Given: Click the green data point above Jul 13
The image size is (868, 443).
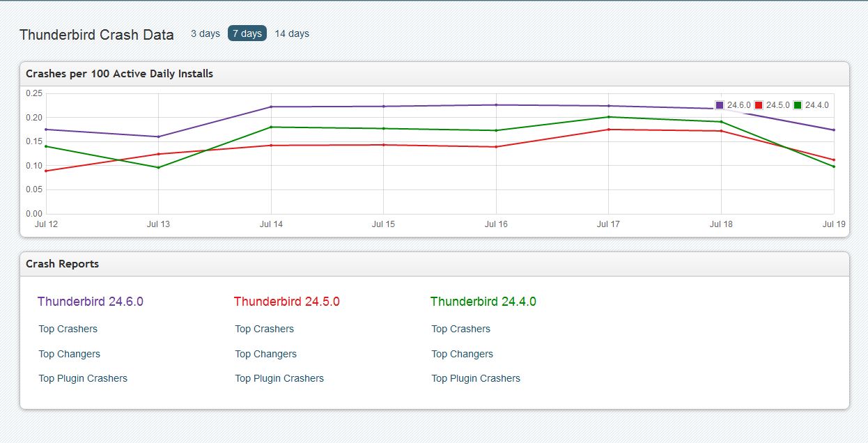Looking at the screenshot, I should (158, 167).
